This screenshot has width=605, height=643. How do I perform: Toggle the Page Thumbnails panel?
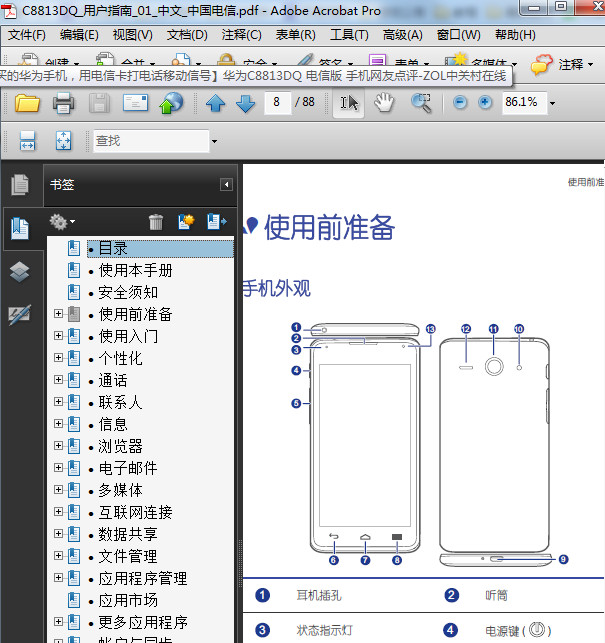pos(19,185)
